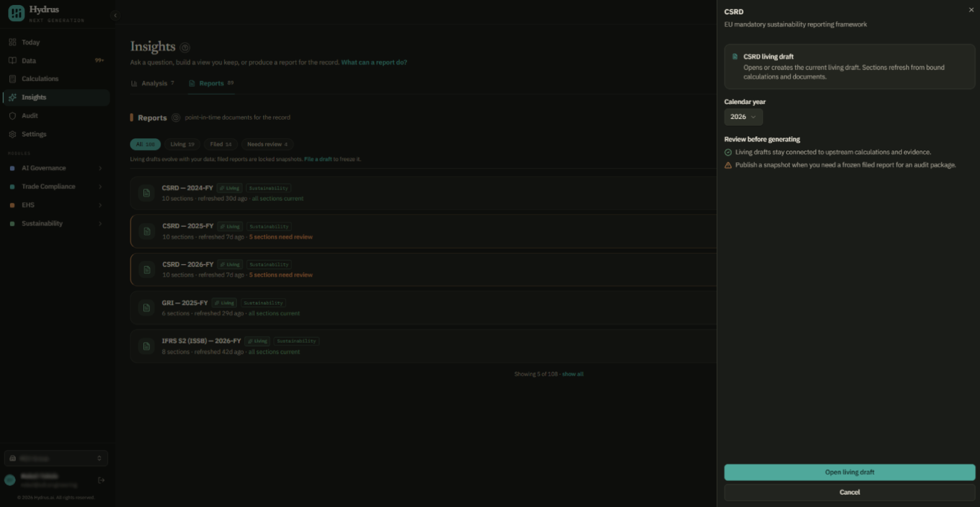Viewport: 980px width, 507px height.
Task: Click the Insights help icon
Action: pos(185,47)
